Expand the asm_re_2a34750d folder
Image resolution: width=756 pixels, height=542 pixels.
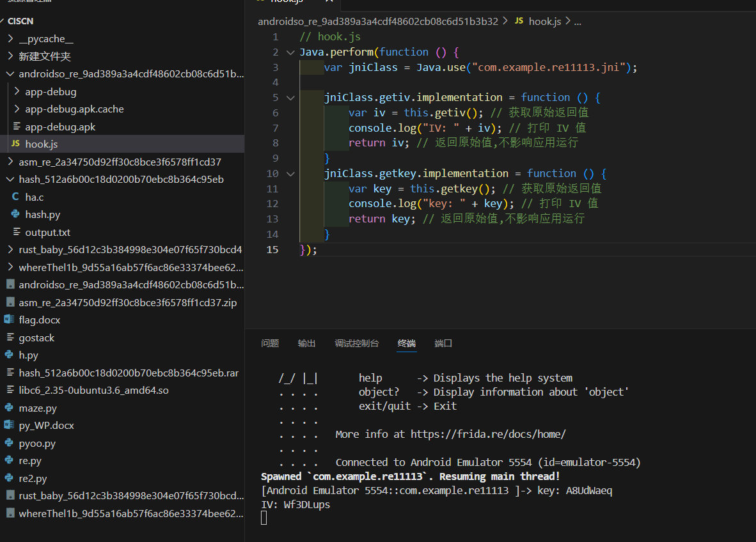(10, 162)
